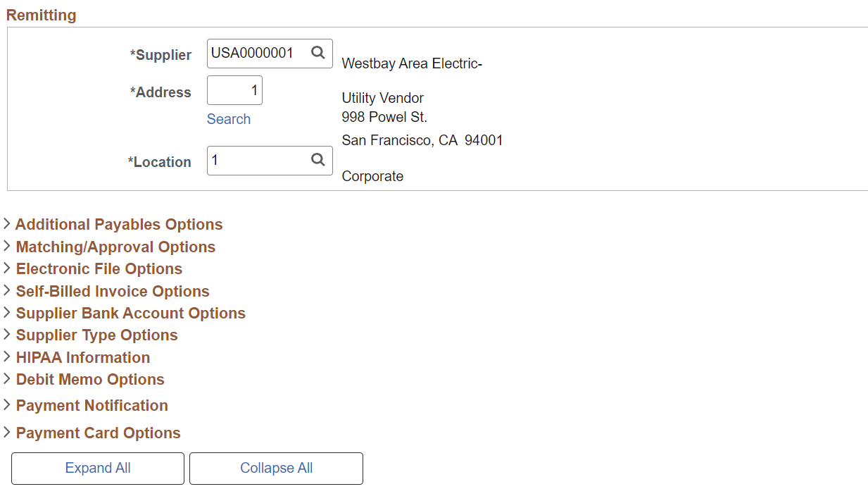The width and height of the screenshot is (868, 489).
Task: Click the Location lookup magnifying glass
Action: pos(317,160)
